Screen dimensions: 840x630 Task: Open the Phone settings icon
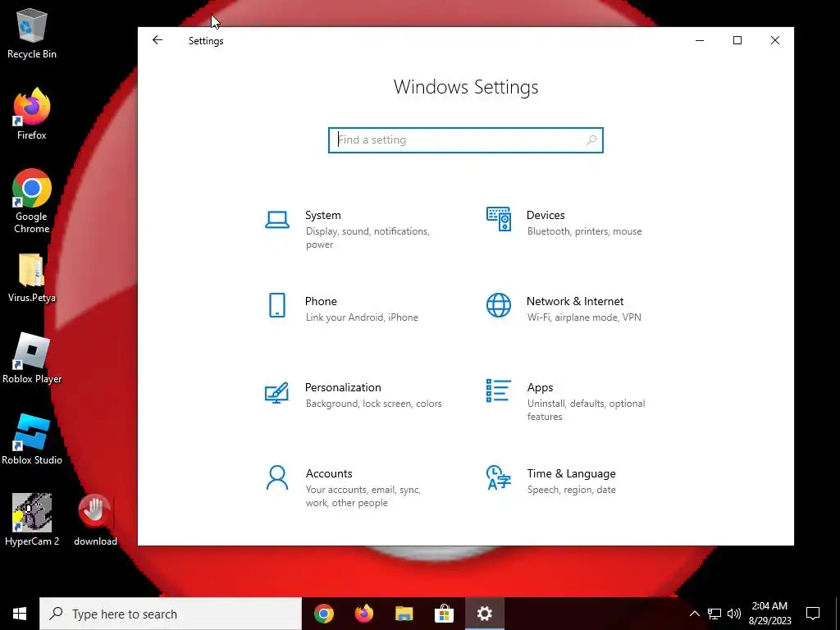point(277,305)
